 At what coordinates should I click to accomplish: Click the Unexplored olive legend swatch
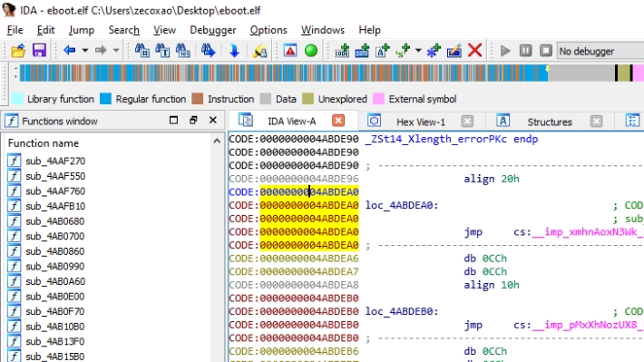pyautogui.click(x=307, y=99)
